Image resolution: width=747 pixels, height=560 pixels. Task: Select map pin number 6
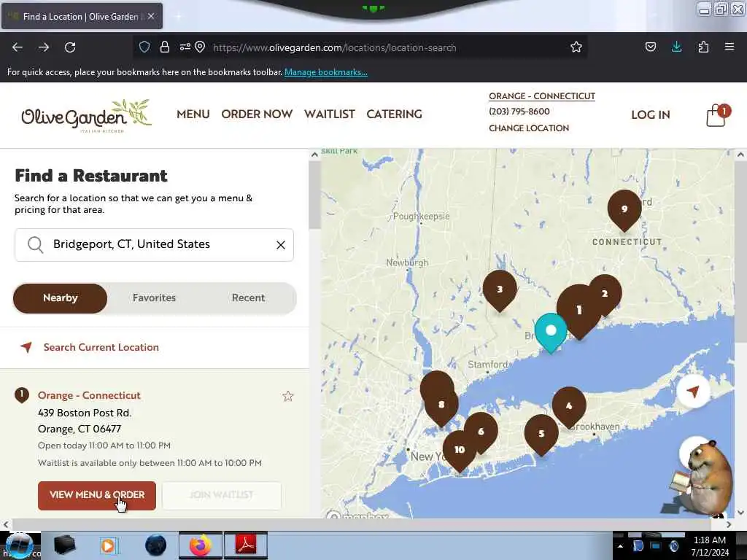(x=481, y=432)
